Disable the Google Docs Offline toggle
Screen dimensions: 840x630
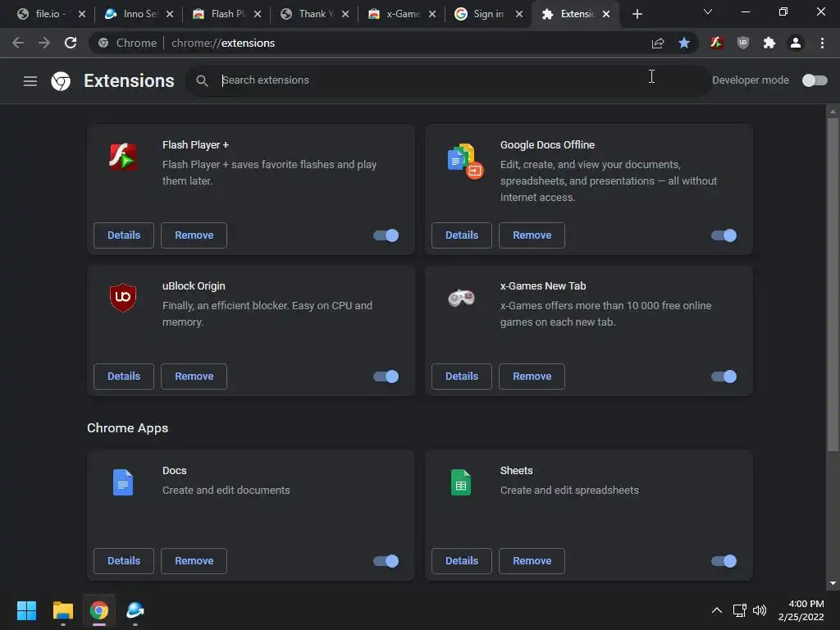[724, 235]
